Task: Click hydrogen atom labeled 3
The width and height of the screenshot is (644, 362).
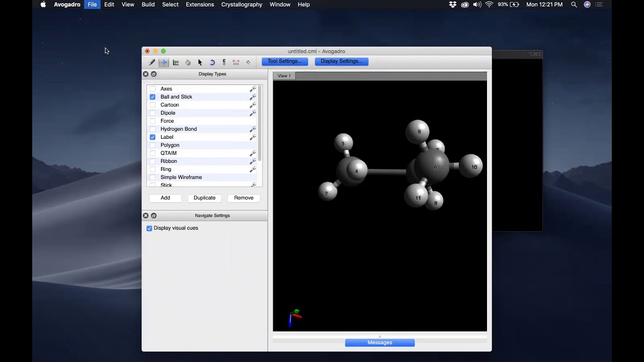Action: tap(344, 143)
